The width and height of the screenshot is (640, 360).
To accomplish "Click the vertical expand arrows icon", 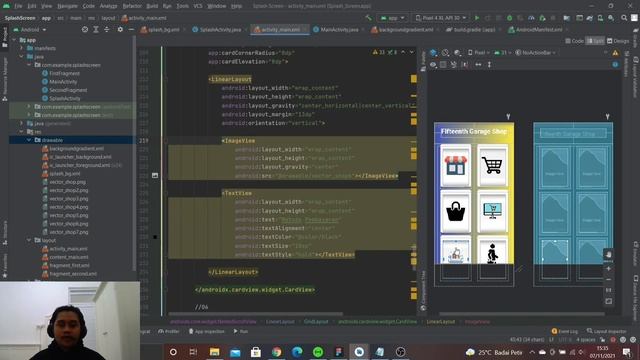I will (x=489, y=64).
